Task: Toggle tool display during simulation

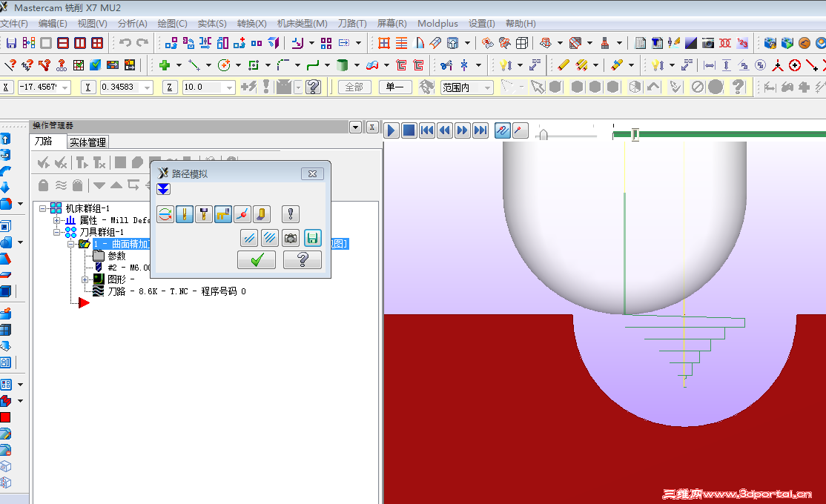Action: tap(185, 213)
